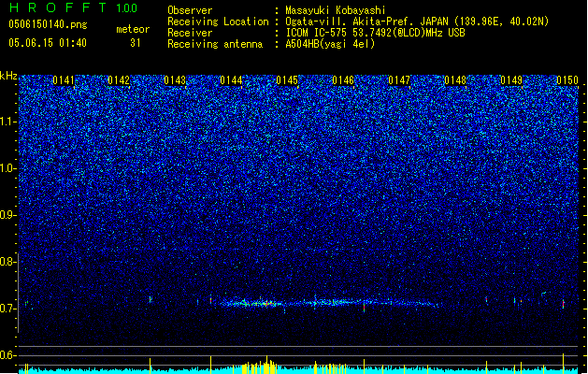Screen dimensions: 588x374
Task: Click the meteor count label
Action: coord(133,29)
